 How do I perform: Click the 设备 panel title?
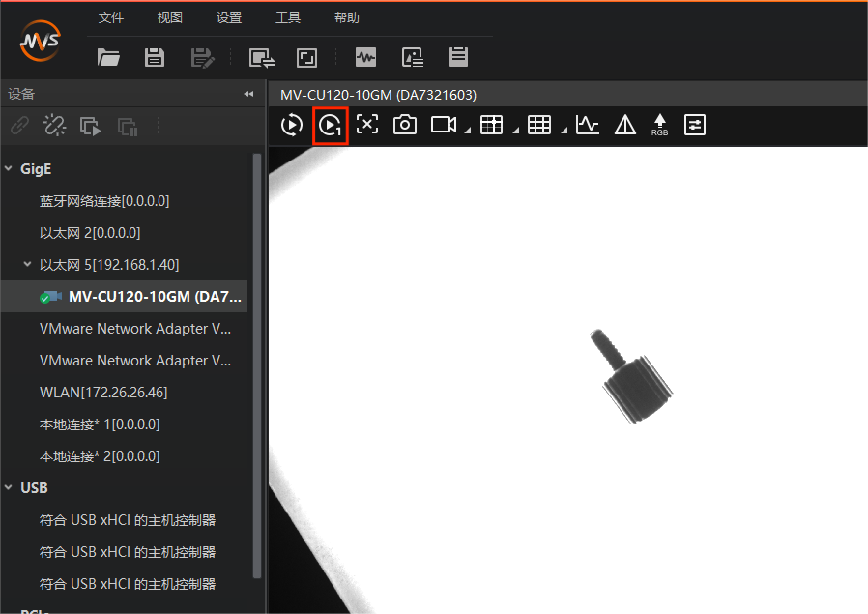pyautogui.click(x=21, y=94)
